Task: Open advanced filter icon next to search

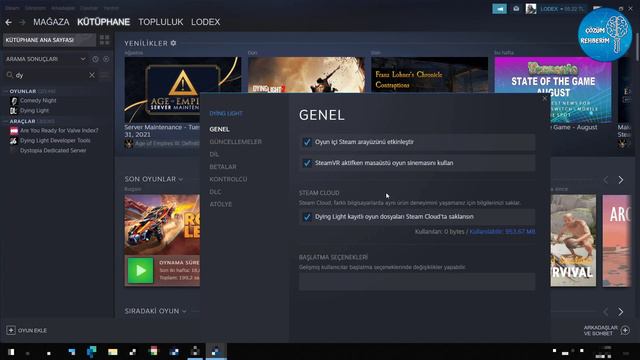Action: pos(104,75)
